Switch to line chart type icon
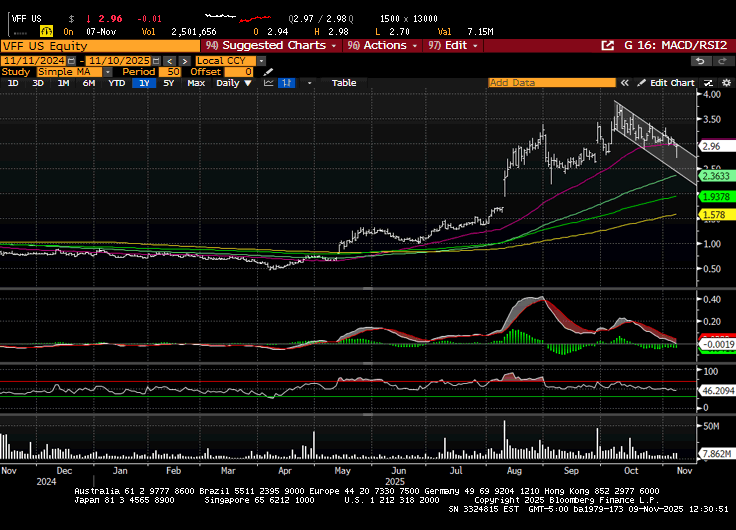 pyautogui.click(x=268, y=83)
